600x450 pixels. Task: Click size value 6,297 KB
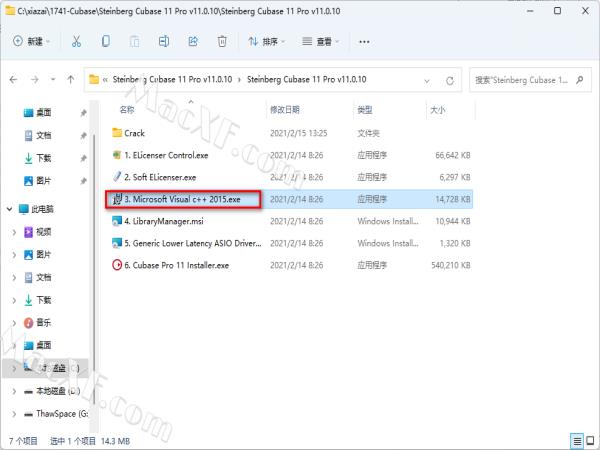click(x=455, y=177)
